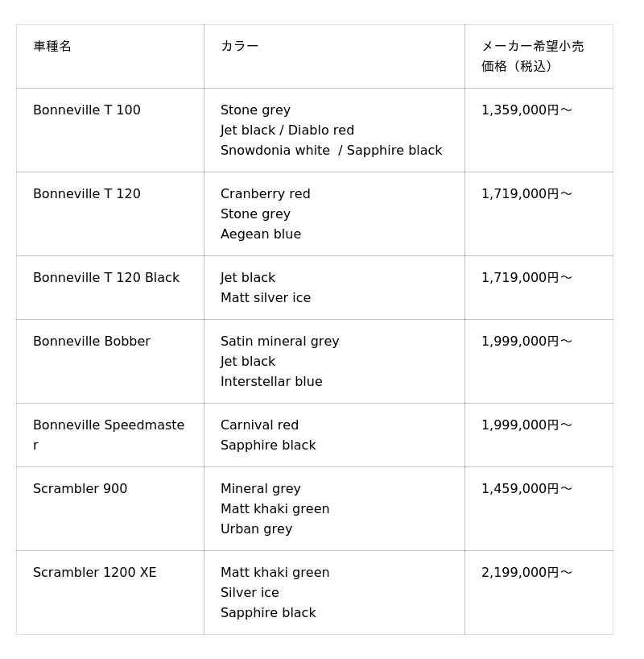
Task: Click the Bonneville T 120 Black cell
Action: pos(106,278)
